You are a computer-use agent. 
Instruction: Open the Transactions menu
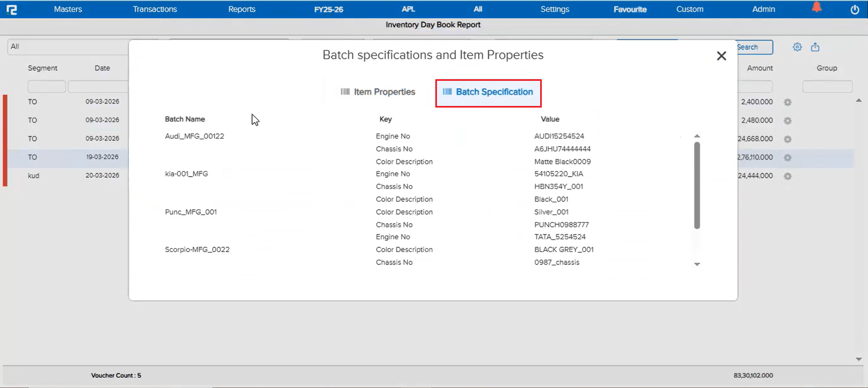pyautogui.click(x=155, y=9)
